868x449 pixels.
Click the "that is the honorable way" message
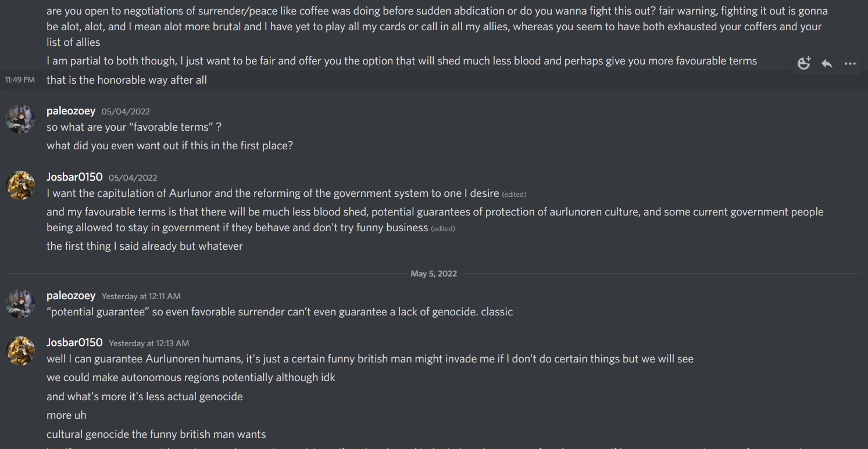click(x=127, y=80)
